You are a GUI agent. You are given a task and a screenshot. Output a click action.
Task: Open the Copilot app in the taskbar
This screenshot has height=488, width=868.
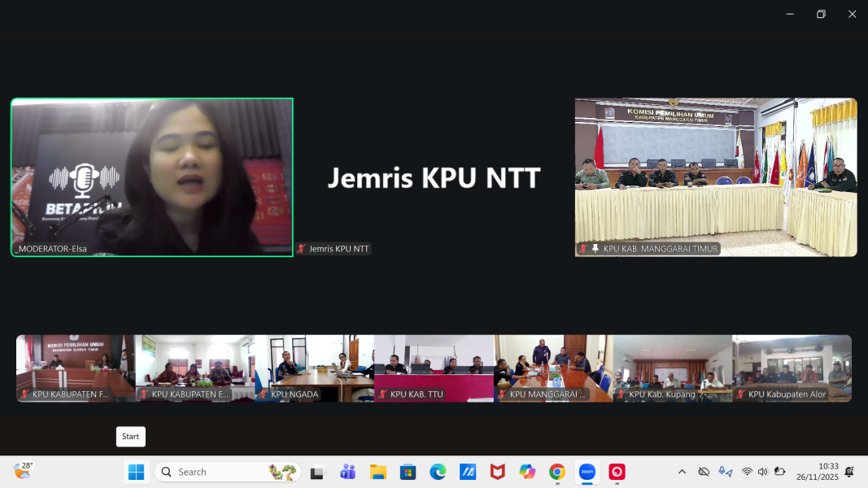click(x=527, y=472)
